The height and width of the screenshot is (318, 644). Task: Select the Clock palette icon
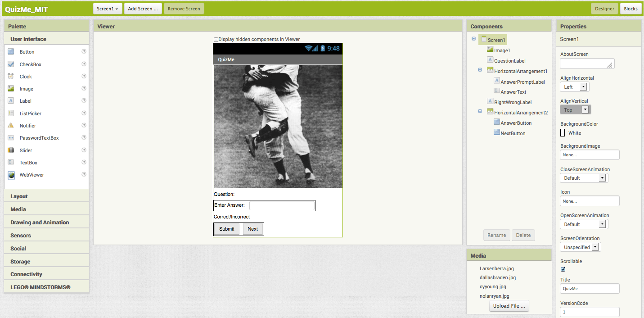(11, 77)
